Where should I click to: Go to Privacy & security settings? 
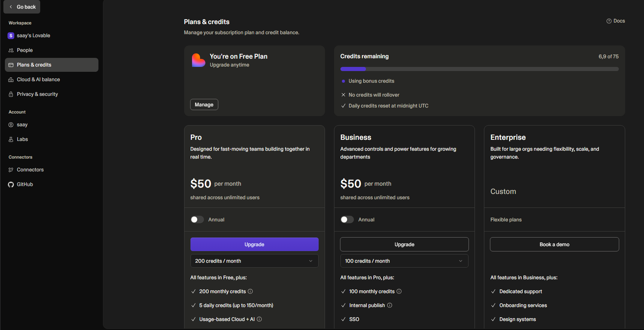37,94
